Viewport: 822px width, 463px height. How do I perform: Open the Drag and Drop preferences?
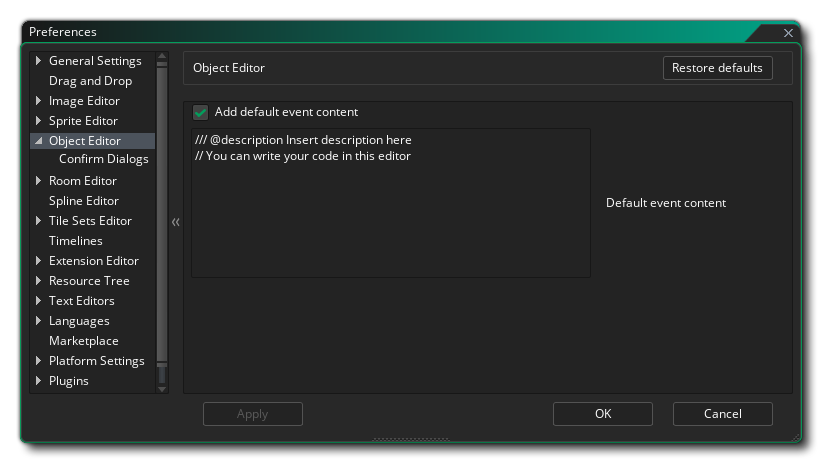pyautogui.click(x=90, y=81)
